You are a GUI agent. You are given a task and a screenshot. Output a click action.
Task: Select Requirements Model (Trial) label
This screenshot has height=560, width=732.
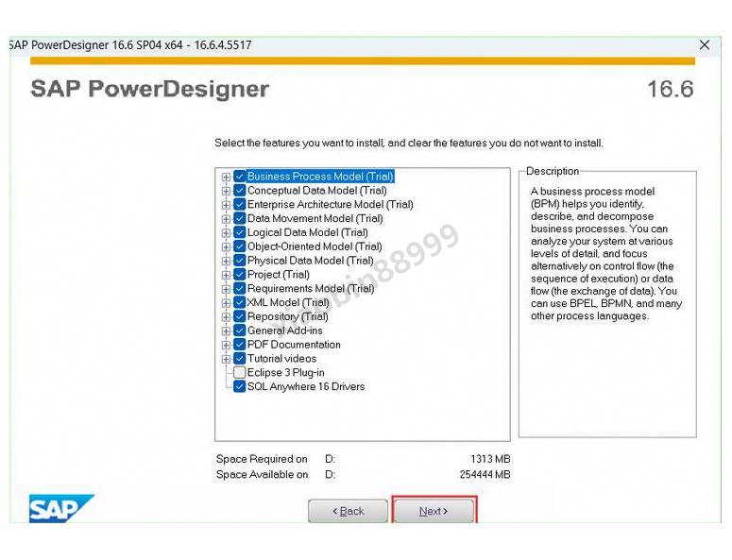(x=311, y=288)
